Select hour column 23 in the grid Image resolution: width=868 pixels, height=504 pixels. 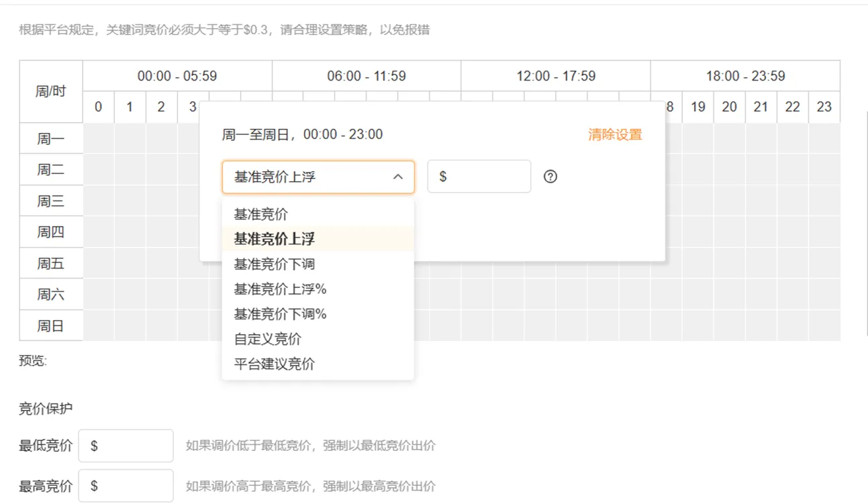[824, 107]
